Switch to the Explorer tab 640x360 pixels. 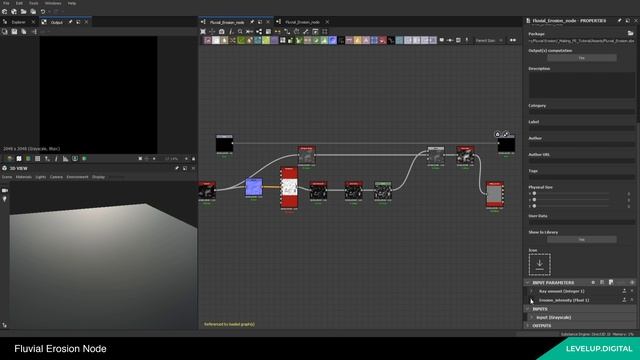(x=18, y=22)
